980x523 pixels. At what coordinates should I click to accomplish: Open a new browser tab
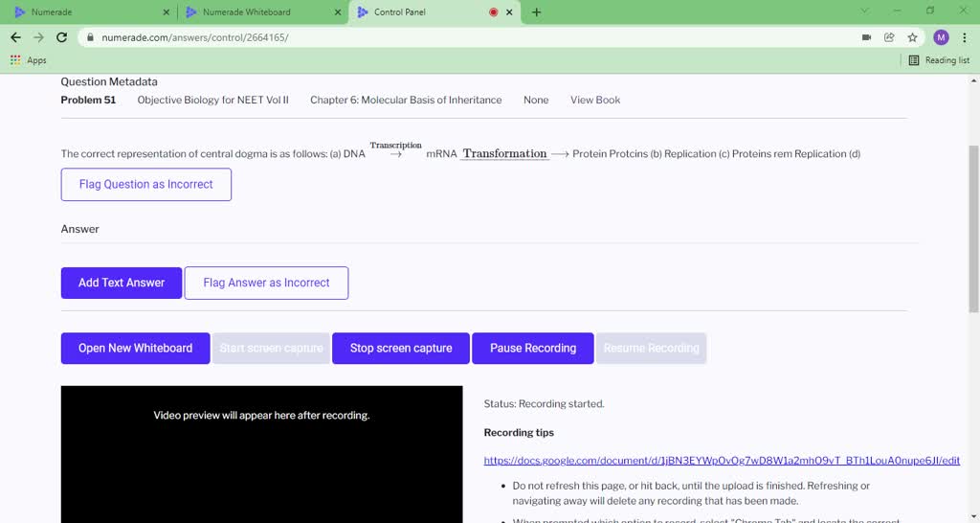(536, 12)
